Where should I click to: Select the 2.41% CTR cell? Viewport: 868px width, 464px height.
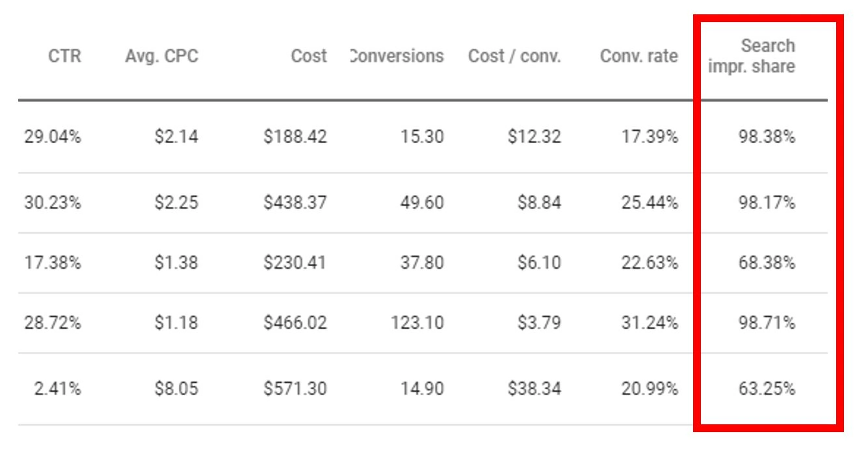(57, 389)
